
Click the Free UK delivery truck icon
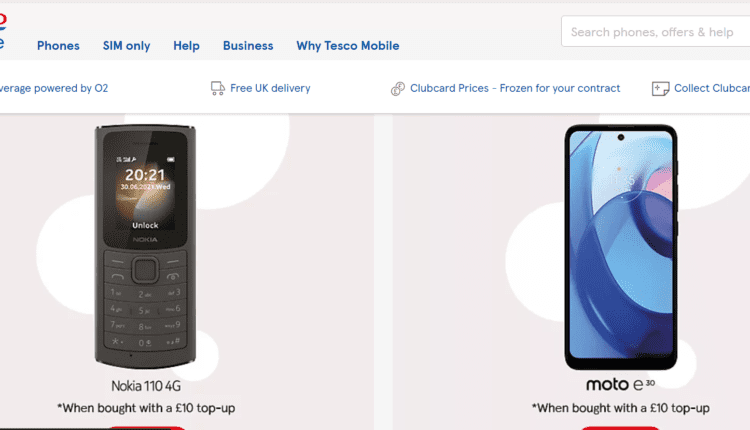click(218, 88)
